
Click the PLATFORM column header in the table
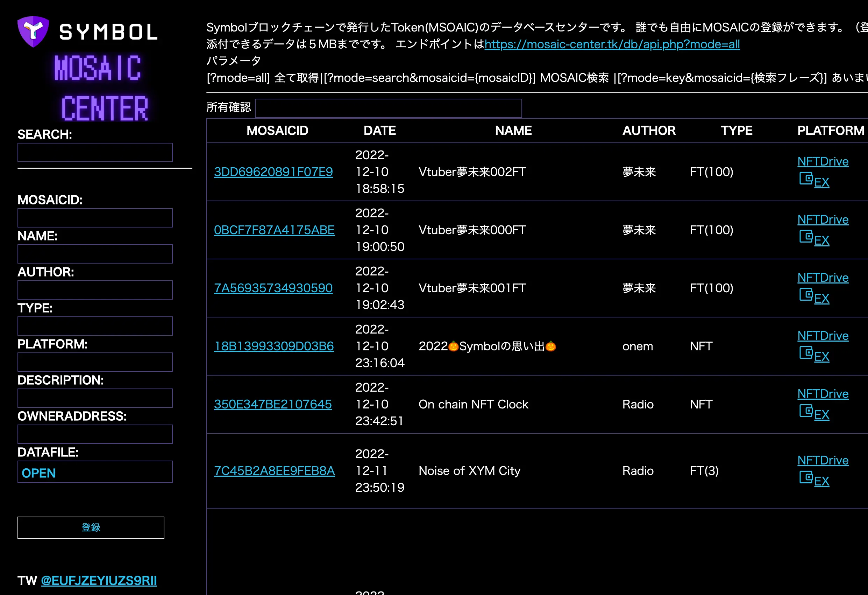click(831, 131)
